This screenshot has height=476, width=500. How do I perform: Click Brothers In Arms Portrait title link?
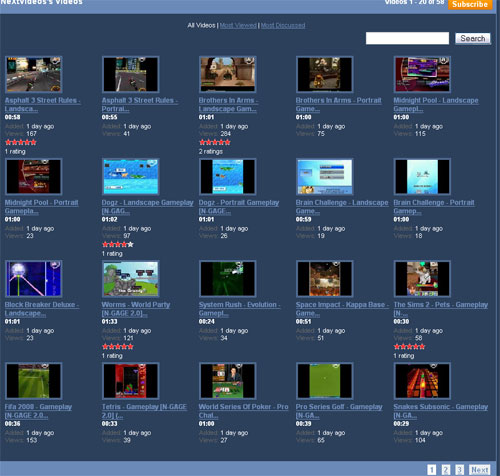point(339,104)
